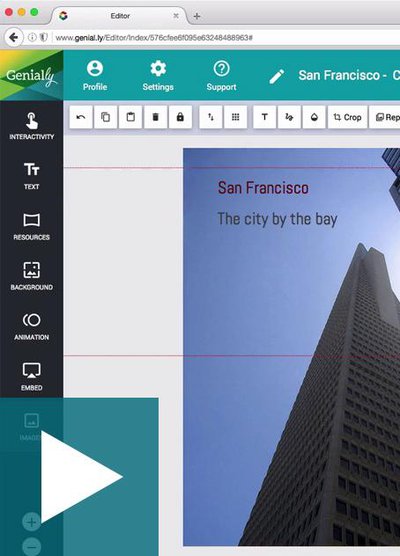Click the large play video button
The image size is (400, 556).
(x=82, y=477)
